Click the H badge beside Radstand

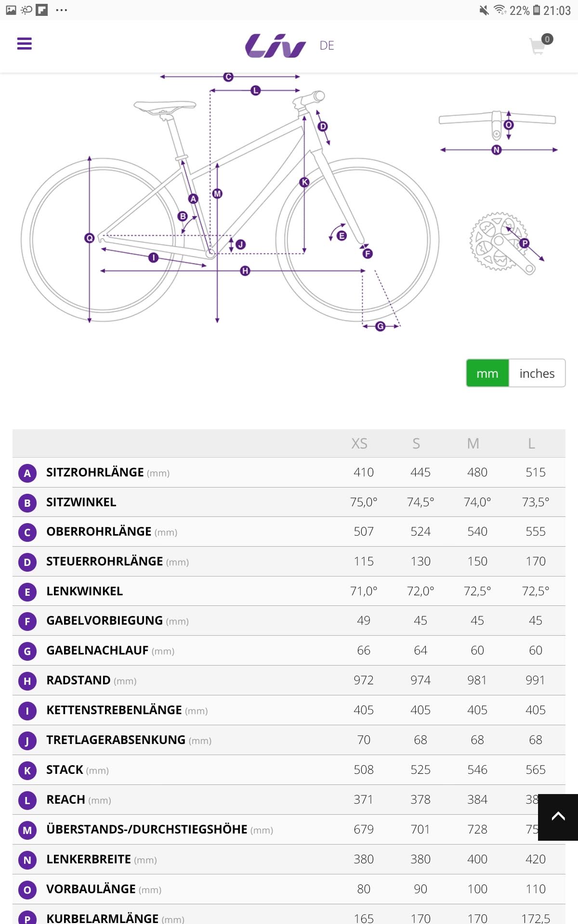(x=27, y=681)
